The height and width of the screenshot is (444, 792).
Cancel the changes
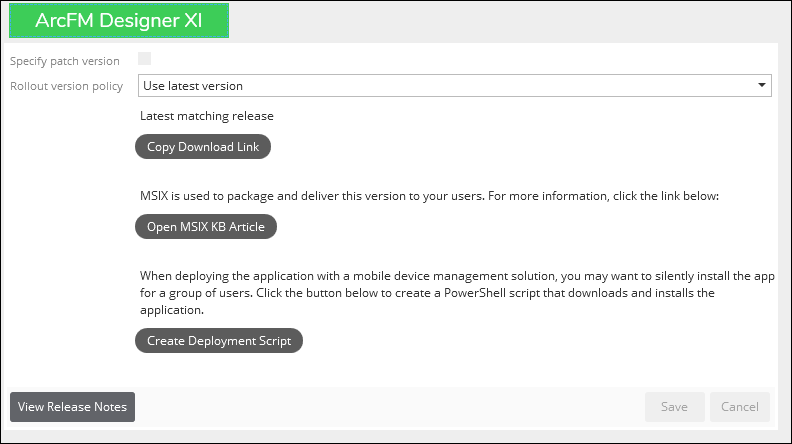click(739, 407)
